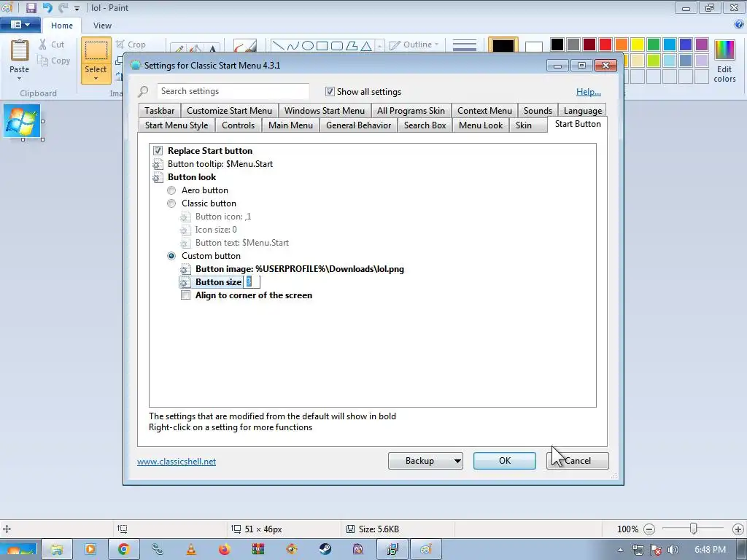The width and height of the screenshot is (747, 560).
Task: Click the zoom out minus button in Paint
Action: click(x=649, y=529)
